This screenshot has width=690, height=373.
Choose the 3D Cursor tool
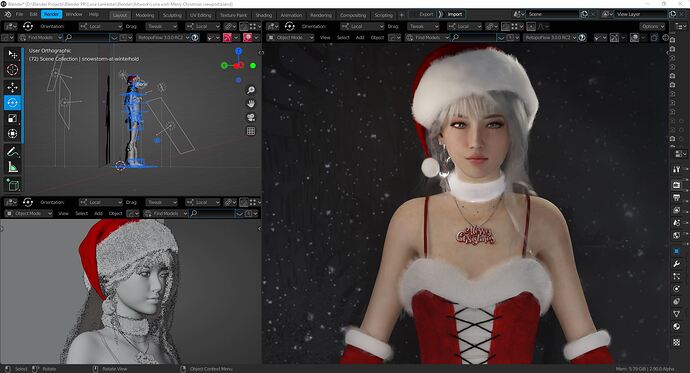click(12, 69)
